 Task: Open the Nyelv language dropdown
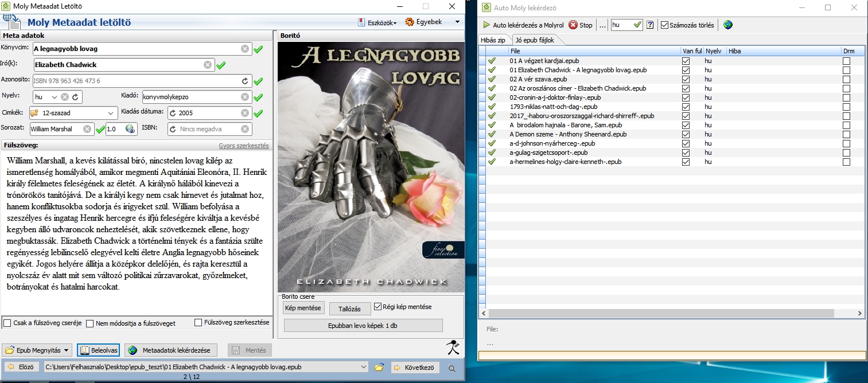point(55,97)
